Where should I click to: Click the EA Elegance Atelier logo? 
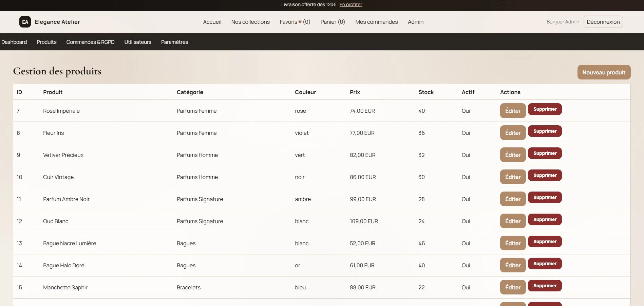(x=50, y=22)
